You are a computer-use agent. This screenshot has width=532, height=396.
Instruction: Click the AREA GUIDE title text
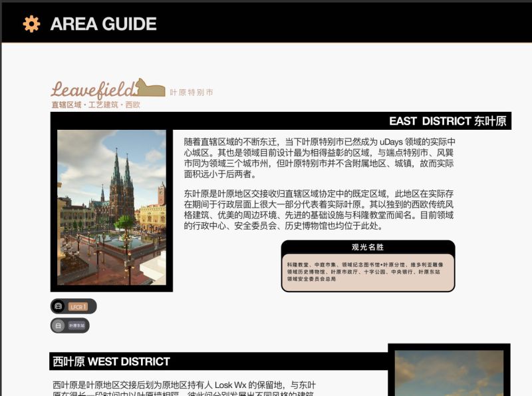point(103,23)
